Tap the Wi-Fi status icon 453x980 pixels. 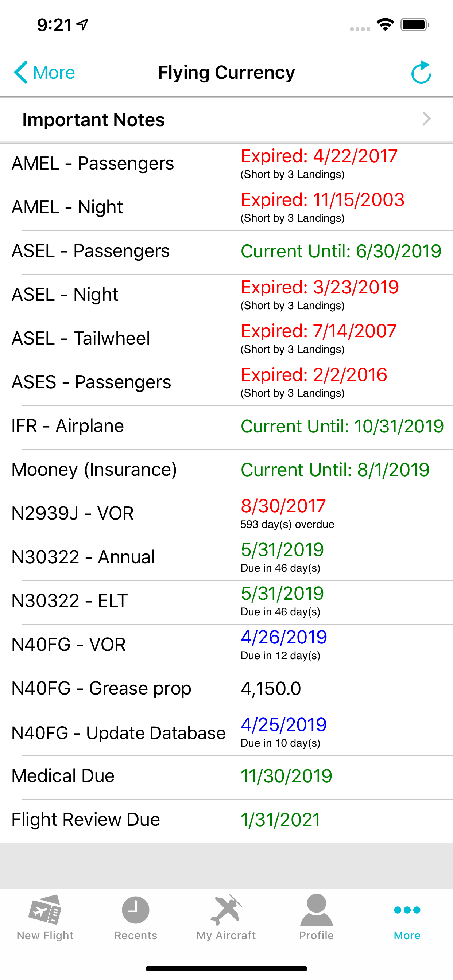coord(385,25)
